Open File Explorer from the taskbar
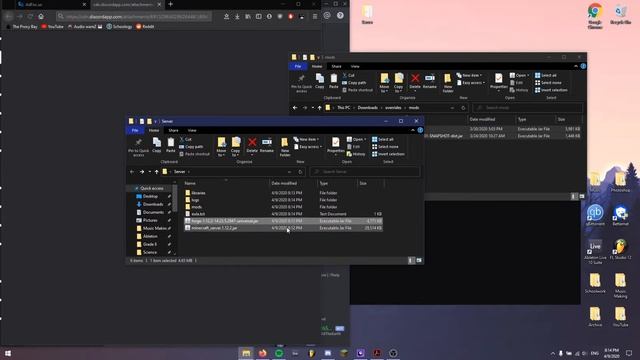This screenshot has width=640, height=360. (x=246, y=353)
